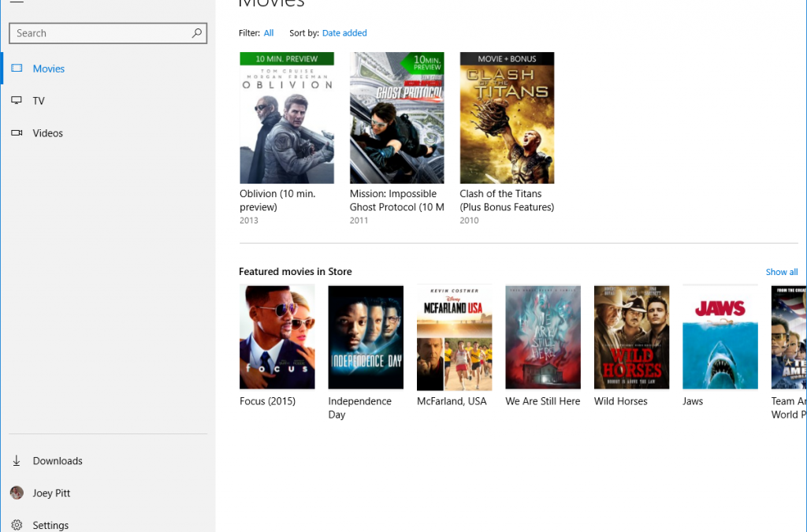Open the We Are Still Here poster
Image resolution: width=807 pixels, height=532 pixels.
[x=543, y=337]
